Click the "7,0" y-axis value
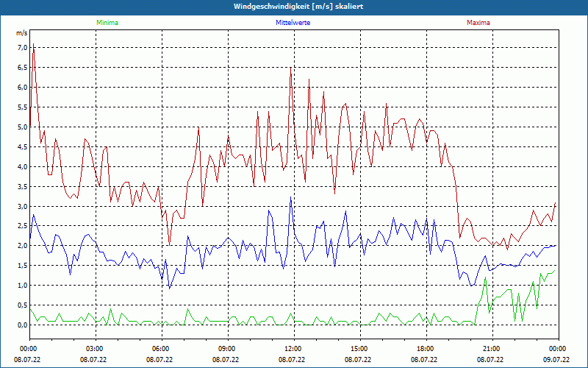 click(23, 47)
